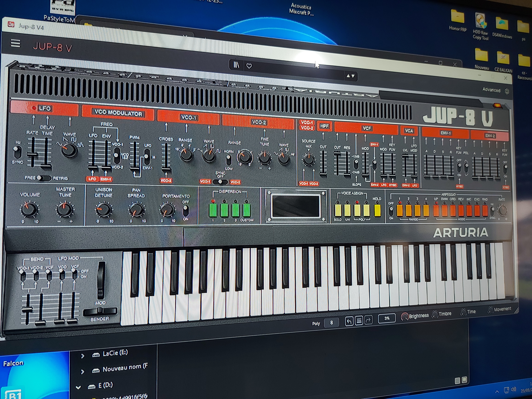Toggle the Portamento Off/On switch
Viewport: 532px width, 399px height.
pos(186,211)
